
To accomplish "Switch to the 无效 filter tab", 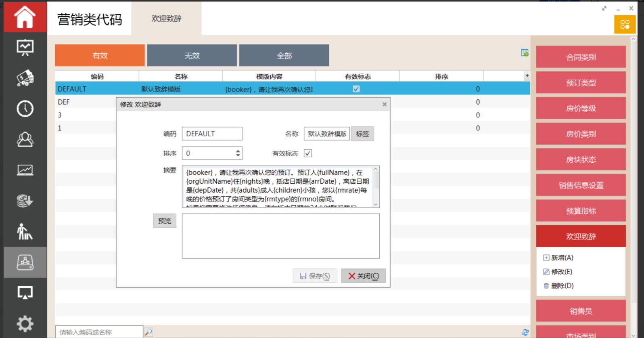I will 192,55.
